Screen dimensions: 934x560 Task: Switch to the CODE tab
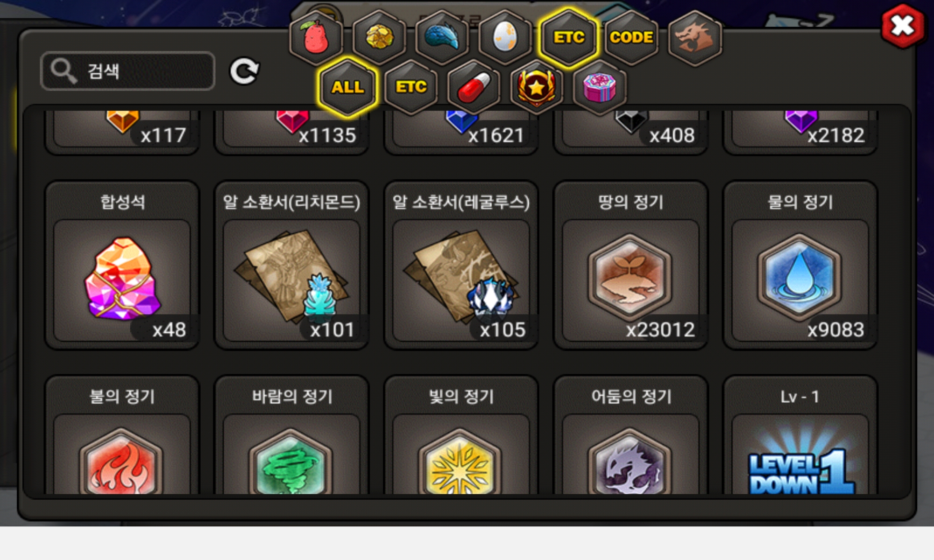coord(631,37)
